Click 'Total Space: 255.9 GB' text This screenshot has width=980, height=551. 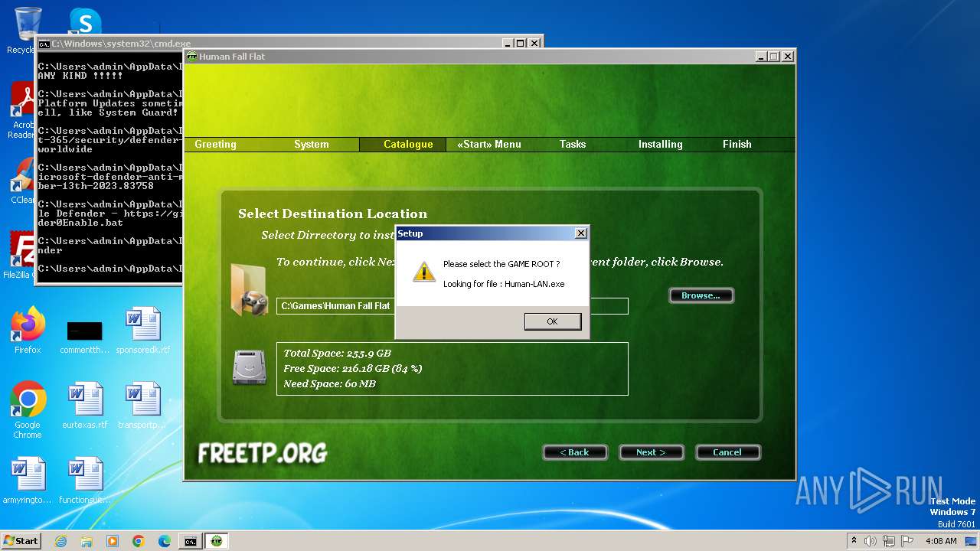(338, 354)
